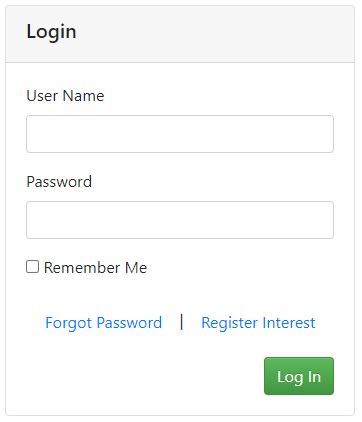Image resolution: width=362 pixels, height=422 pixels.
Task: Click the Remember Me label text
Action: (95, 268)
